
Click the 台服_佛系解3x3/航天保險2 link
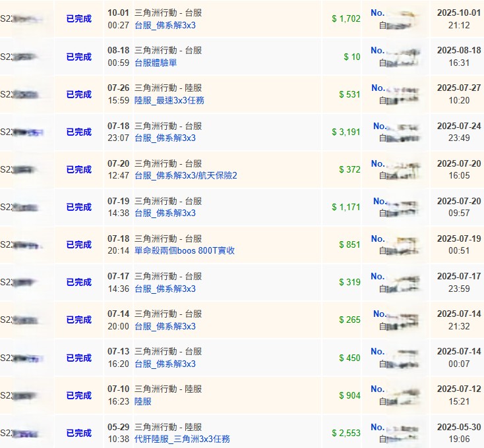coord(185,175)
